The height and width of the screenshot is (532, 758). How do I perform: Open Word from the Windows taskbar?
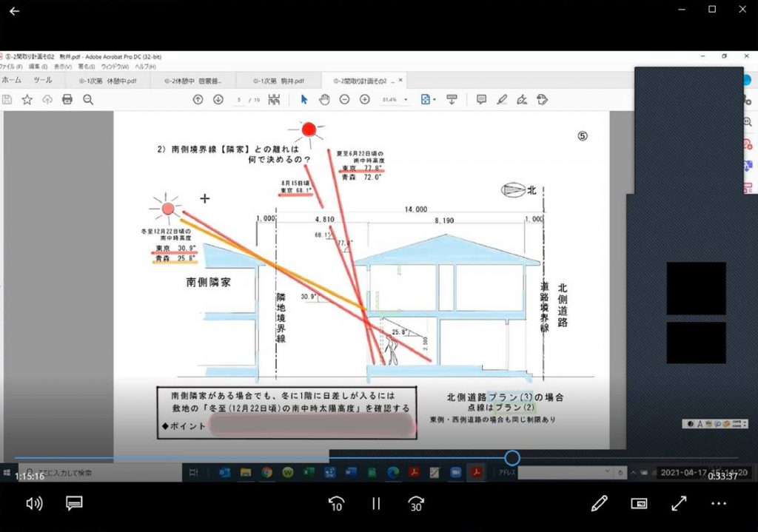coord(350,473)
